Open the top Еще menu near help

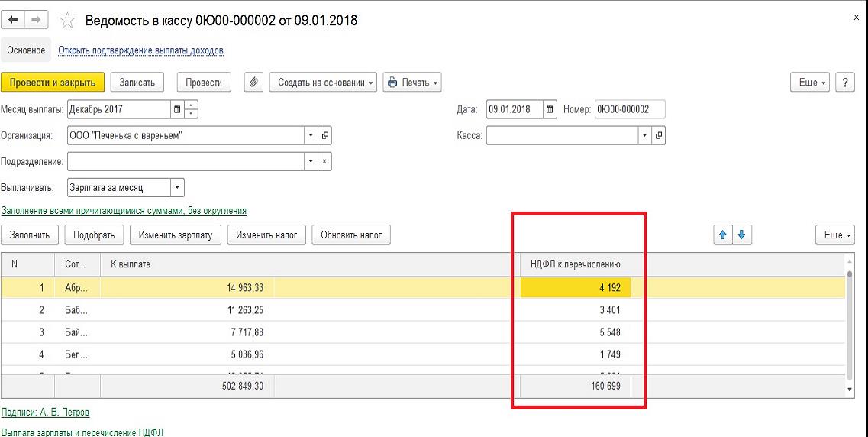[811, 83]
